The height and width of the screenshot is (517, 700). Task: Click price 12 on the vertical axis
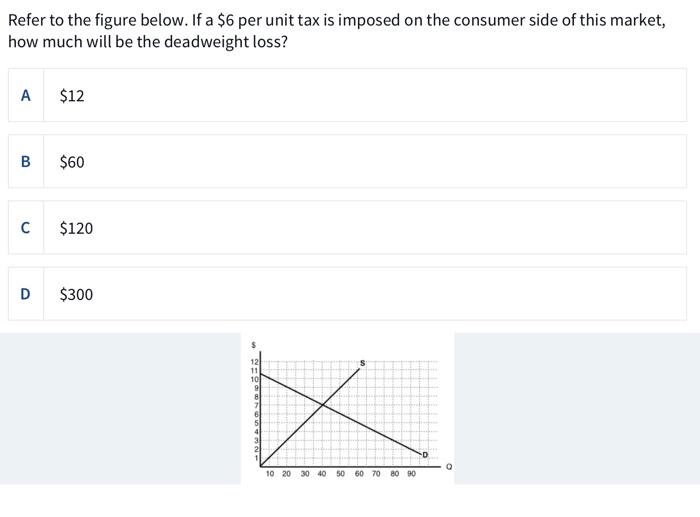pos(254,362)
